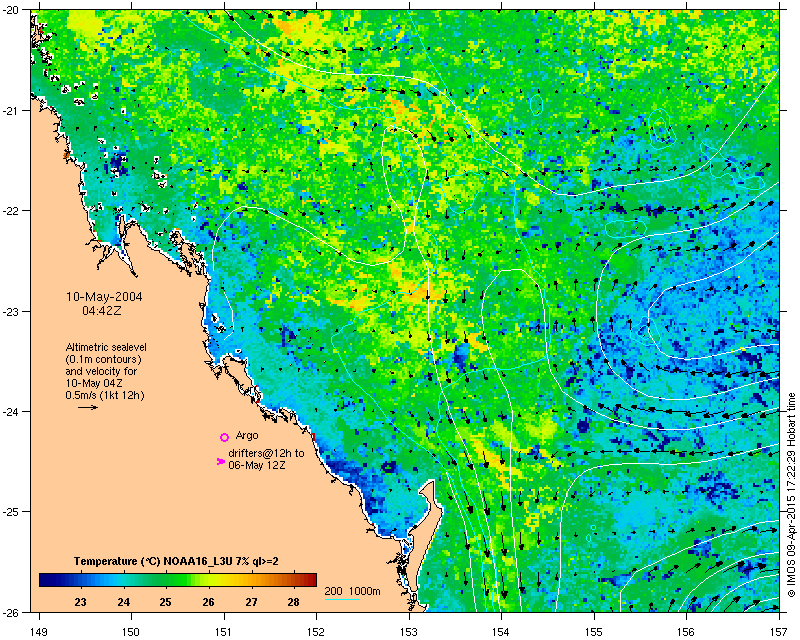Click the '-20' latitude axis label
The image size is (800, 640).
11,10
